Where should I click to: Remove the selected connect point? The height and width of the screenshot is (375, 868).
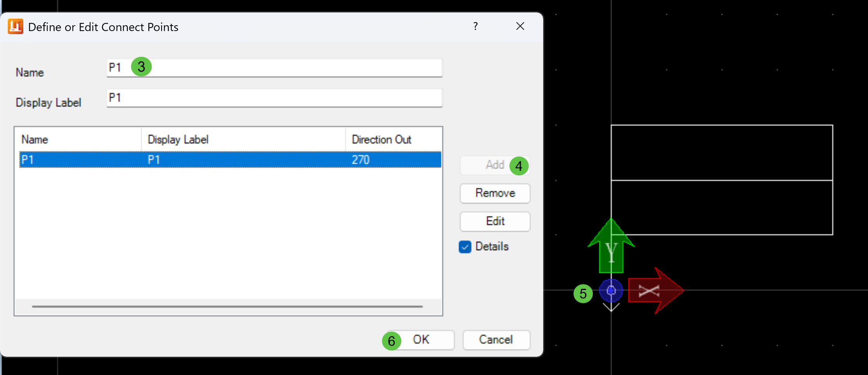click(x=495, y=193)
